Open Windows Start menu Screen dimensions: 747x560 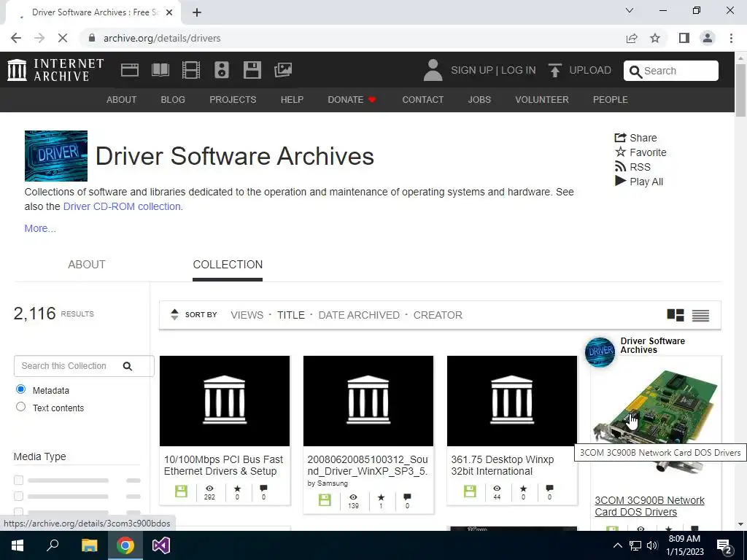point(18,545)
